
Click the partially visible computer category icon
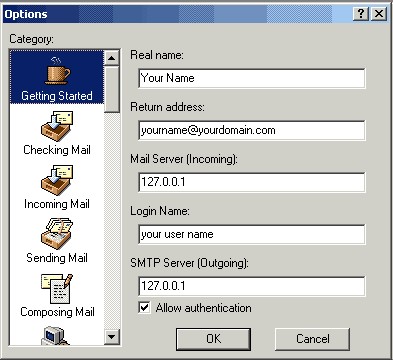54,335
